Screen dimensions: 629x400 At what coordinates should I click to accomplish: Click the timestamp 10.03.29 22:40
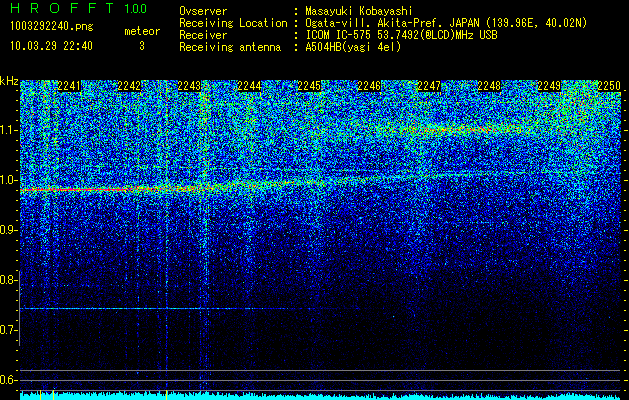point(52,46)
